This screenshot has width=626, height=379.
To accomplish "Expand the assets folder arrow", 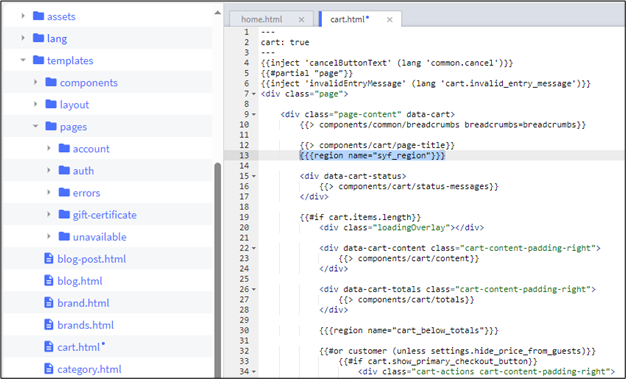I will [x=23, y=16].
